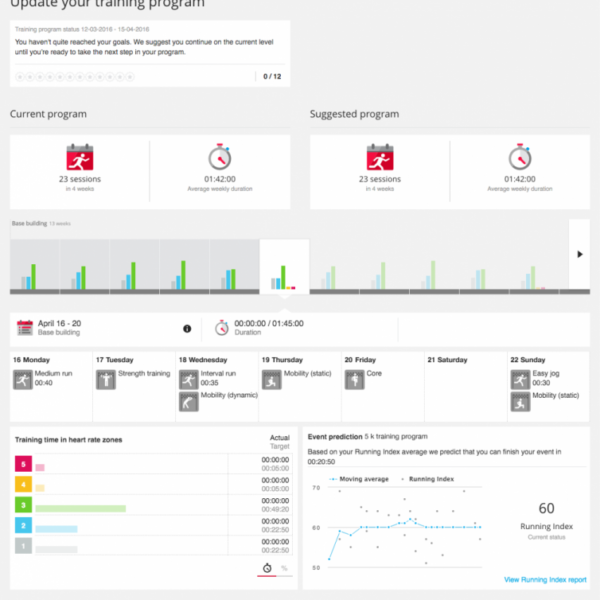Viewport: 600px width, 600px height.
Task: Click the Current program sessions calendar icon
Action: (x=79, y=158)
